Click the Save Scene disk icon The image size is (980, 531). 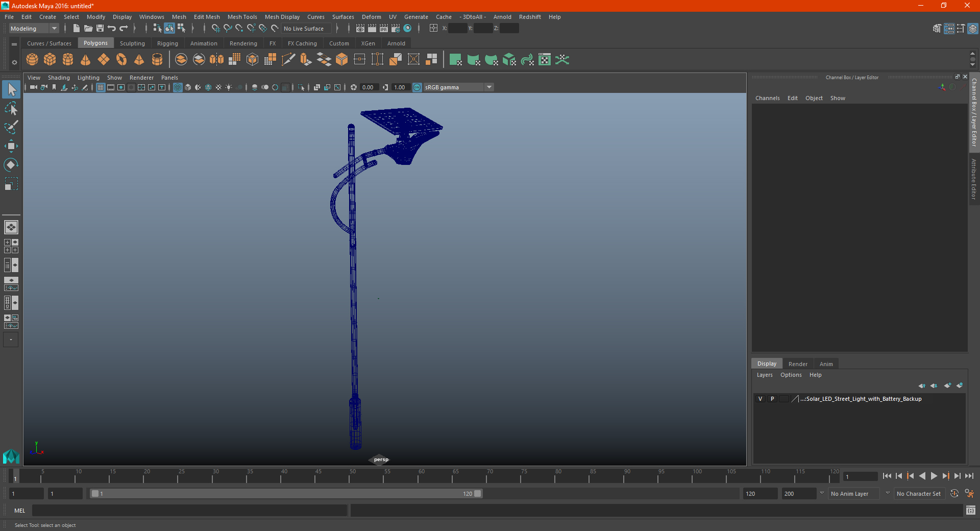[x=100, y=29]
